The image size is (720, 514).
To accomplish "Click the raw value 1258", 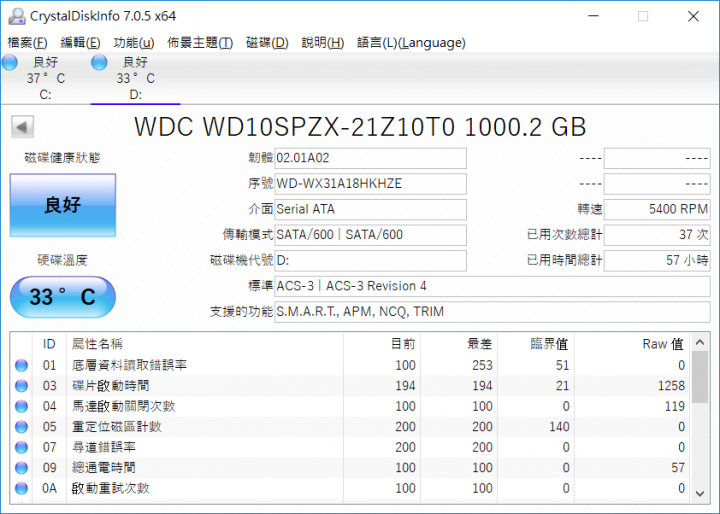I will (x=671, y=386).
